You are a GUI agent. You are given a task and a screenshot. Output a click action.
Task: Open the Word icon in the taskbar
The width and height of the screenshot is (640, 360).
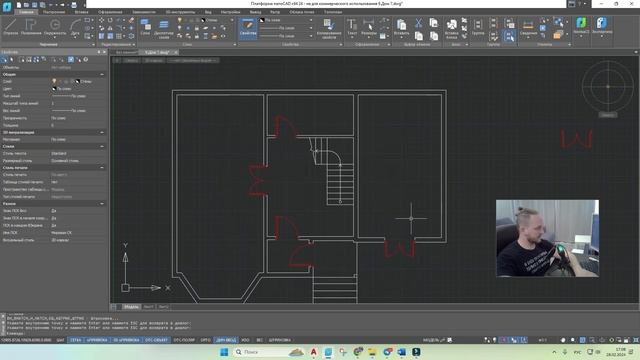pos(401,352)
